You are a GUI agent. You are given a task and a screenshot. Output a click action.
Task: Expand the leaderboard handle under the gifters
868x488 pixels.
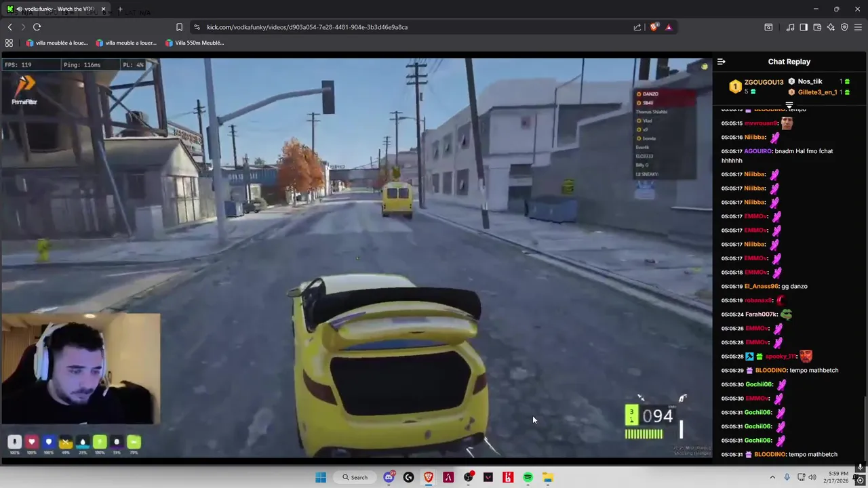[x=789, y=104]
